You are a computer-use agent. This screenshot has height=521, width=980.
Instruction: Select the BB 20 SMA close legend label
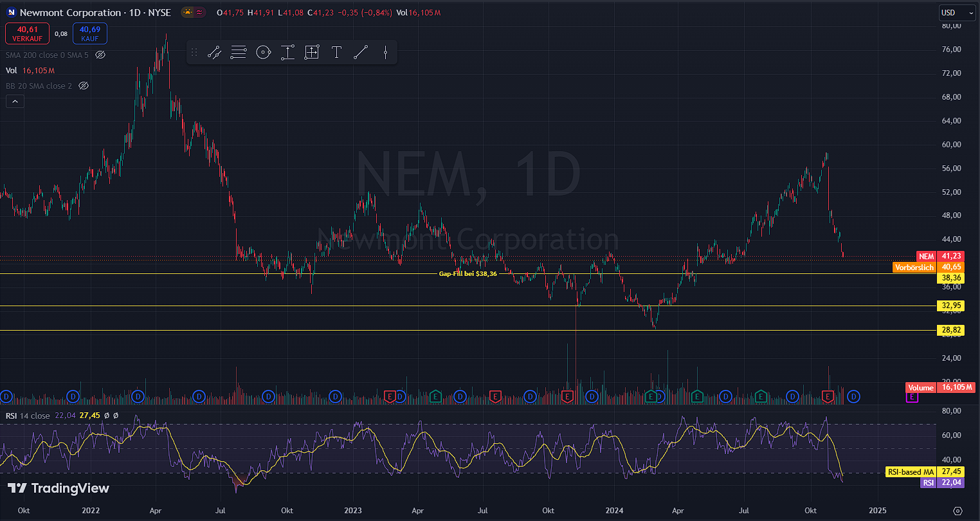click(x=39, y=86)
